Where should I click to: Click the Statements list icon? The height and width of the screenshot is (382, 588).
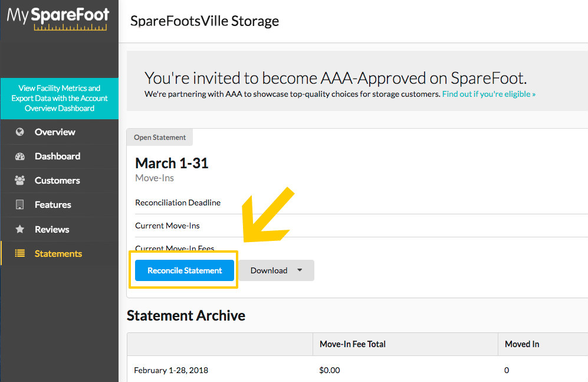click(x=20, y=253)
